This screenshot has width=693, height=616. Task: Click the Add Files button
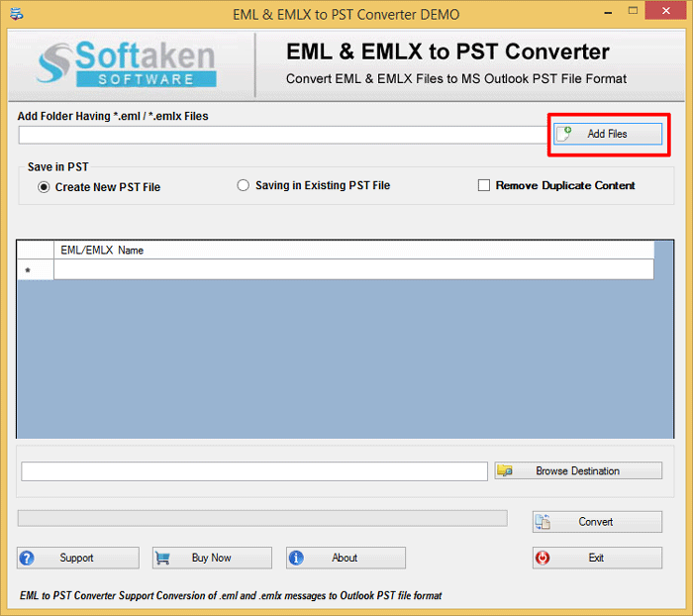pyautogui.click(x=608, y=134)
